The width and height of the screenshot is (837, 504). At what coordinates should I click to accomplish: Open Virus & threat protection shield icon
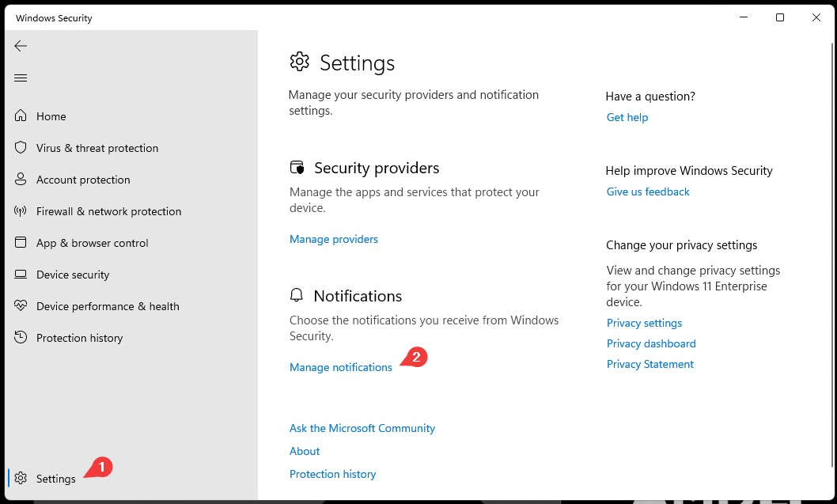coord(21,148)
